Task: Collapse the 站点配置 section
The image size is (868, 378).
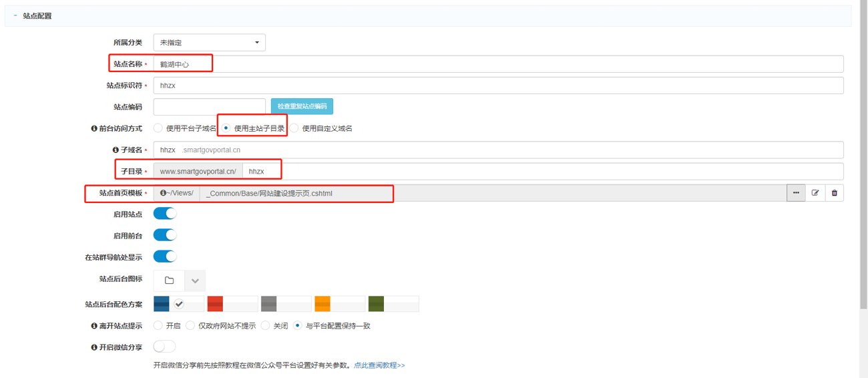Action: pos(15,15)
